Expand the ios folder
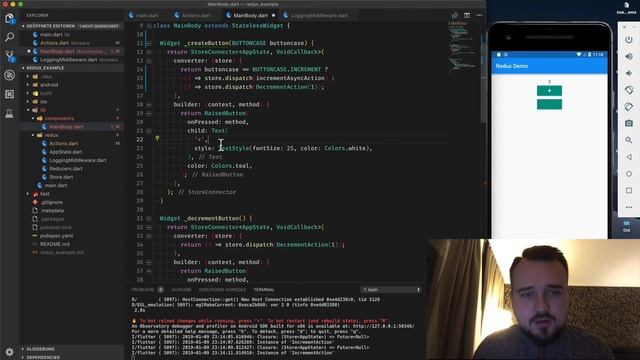 click(x=28, y=102)
